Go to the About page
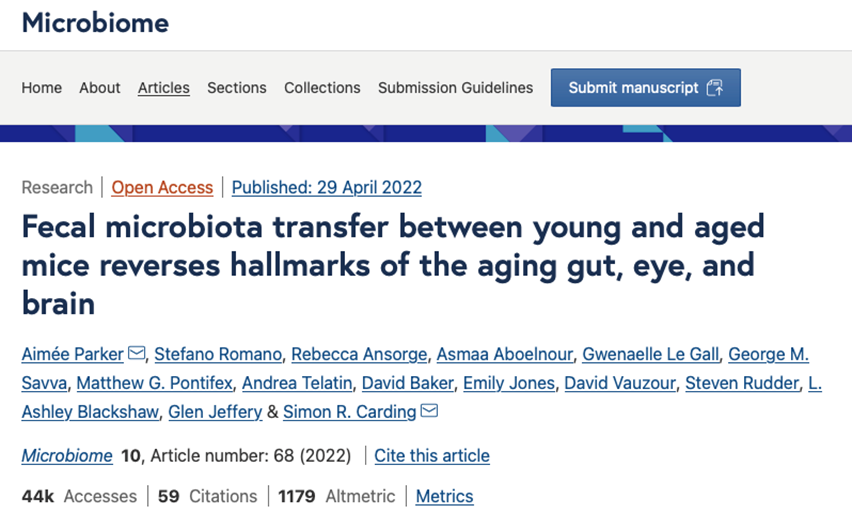The image size is (852, 529). pos(100,88)
